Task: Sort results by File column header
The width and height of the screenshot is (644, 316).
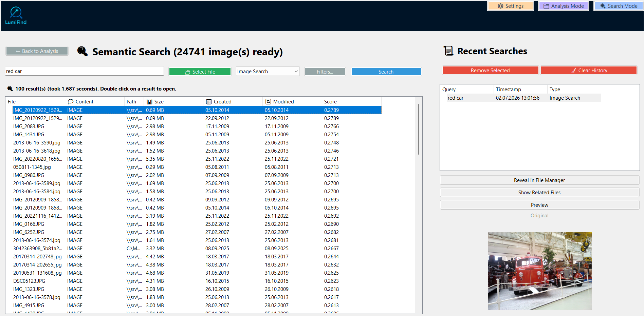Action: click(x=35, y=102)
